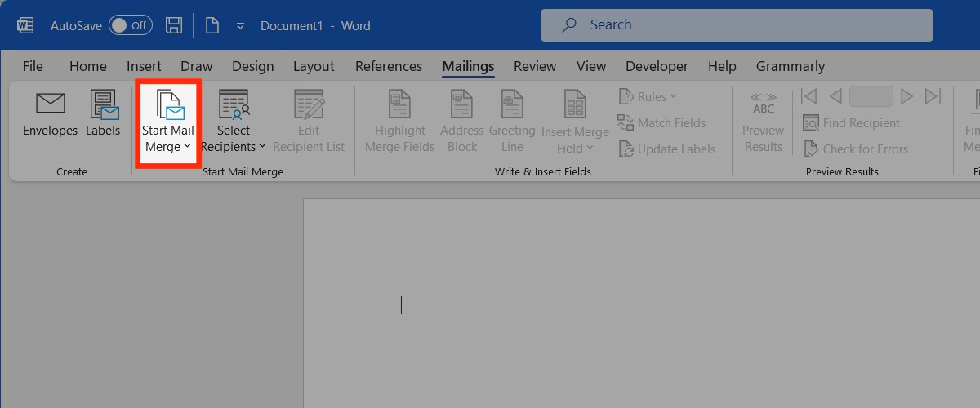The width and height of the screenshot is (980, 408).
Task: Switch to the Insert tab
Action: [x=144, y=66]
